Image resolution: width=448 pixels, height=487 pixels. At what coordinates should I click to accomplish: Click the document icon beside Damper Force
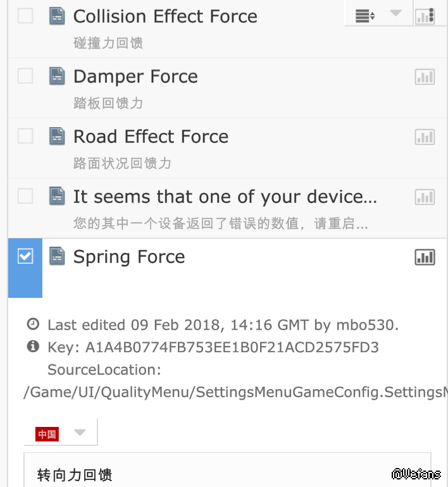coord(58,77)
